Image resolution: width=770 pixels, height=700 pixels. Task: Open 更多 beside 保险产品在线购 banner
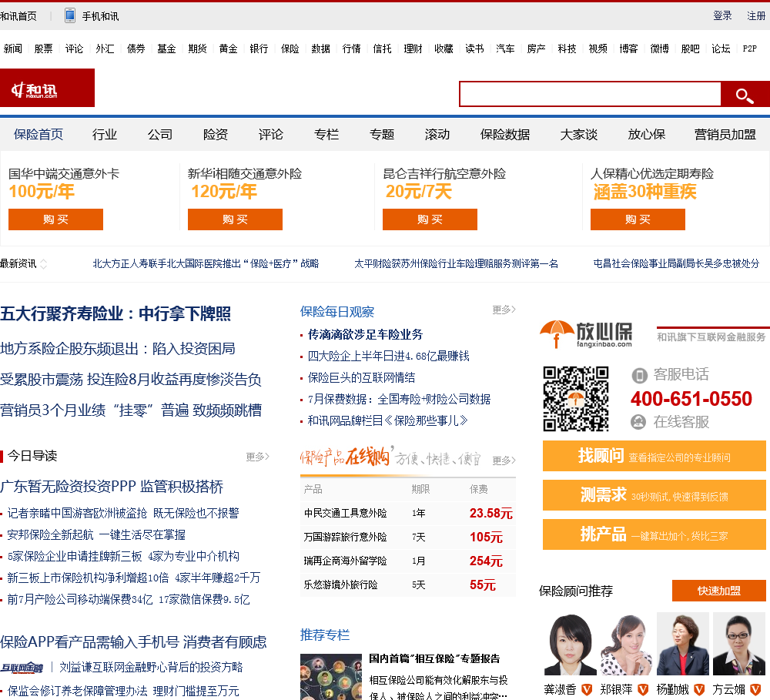click(x=504, y=461)
